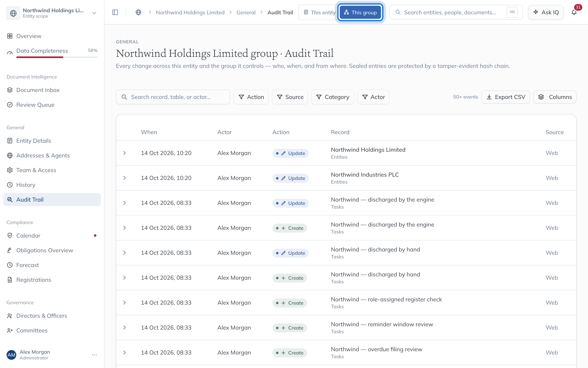Expand the reminder window review row
This screenshot has height=368, width=588.
point(124,328)
